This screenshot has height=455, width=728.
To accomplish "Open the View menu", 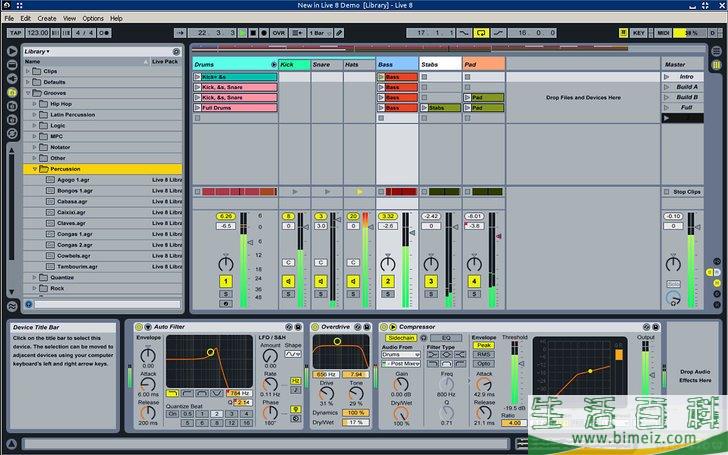I will pyautogui.click(x=70, y=19).
